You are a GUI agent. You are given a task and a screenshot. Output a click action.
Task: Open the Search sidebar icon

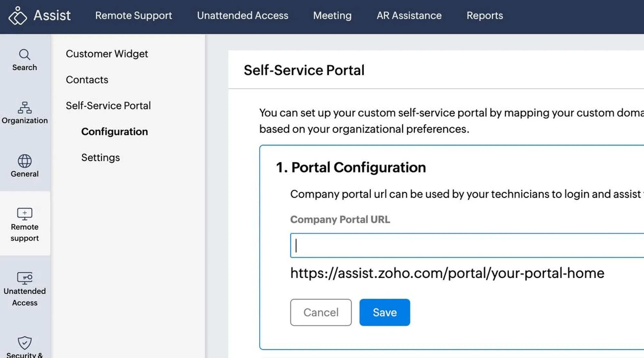(24, 55)
